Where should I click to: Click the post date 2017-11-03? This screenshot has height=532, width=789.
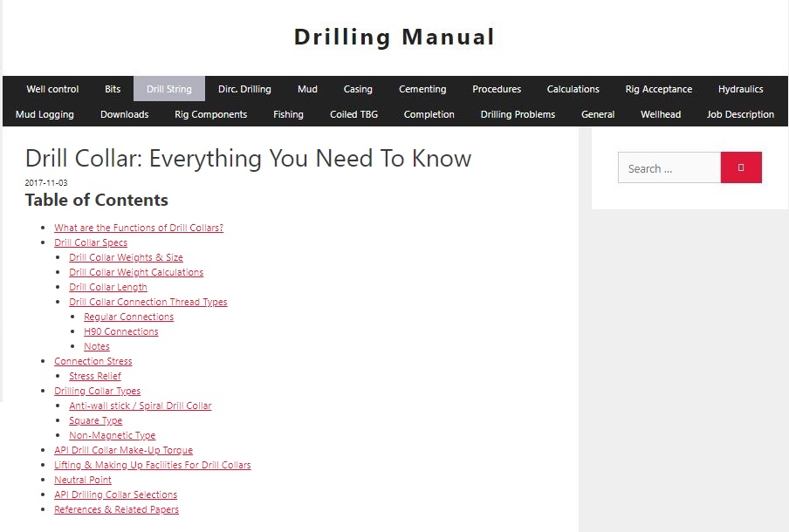pyautogui.click(x=46, y=182)
